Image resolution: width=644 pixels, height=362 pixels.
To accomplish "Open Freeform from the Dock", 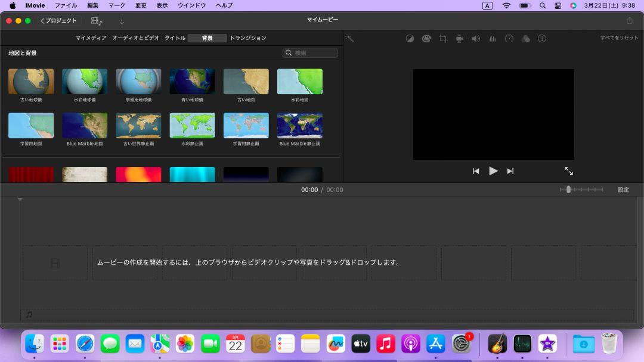I will [336, 344].
